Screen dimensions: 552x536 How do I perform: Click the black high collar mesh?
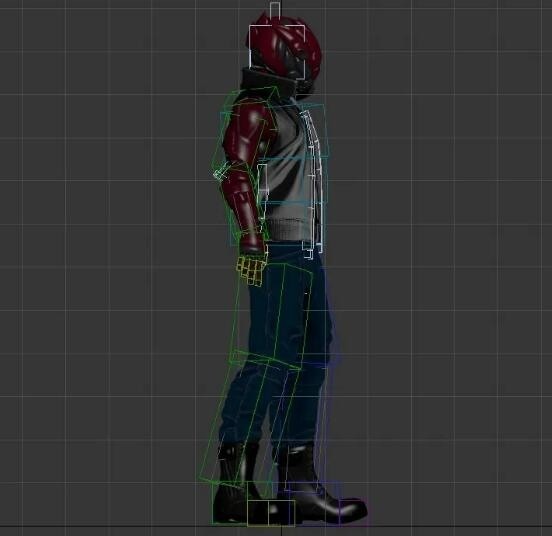(x=268, y=83)
